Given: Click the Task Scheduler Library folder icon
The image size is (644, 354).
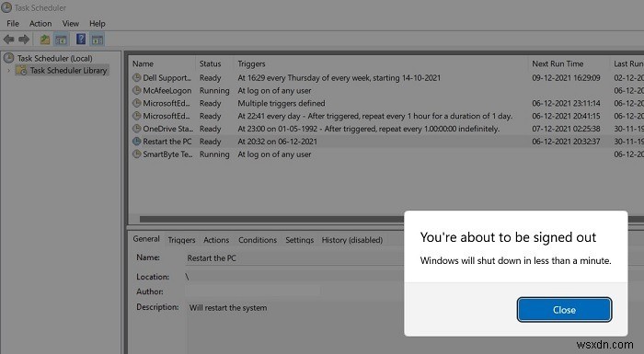Looking at the screenshot, I should coord(21,70).
